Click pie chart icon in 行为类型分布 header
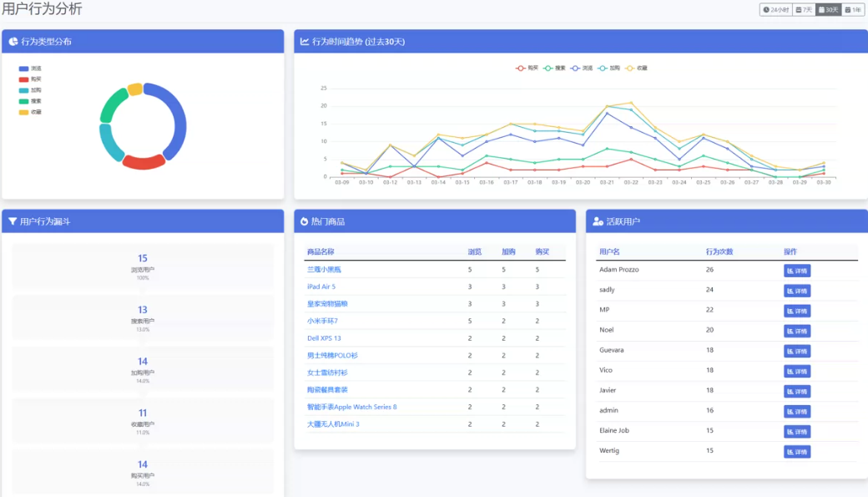This screenshot has height=497, width=868. tap(13, 42)
